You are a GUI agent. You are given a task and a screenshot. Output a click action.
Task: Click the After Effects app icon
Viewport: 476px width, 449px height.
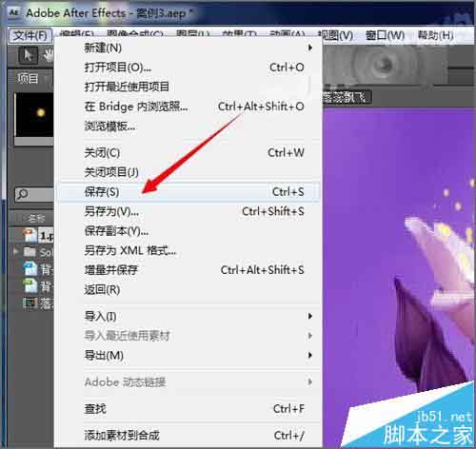click(x=13, y=12)
